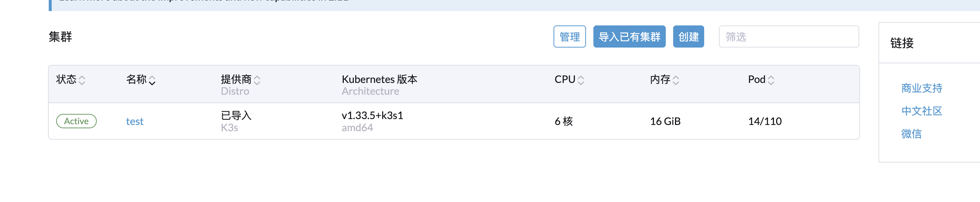Screen dimensions: 980x202
Task: Click the 管理 button
Action: [x=569, y=37]
